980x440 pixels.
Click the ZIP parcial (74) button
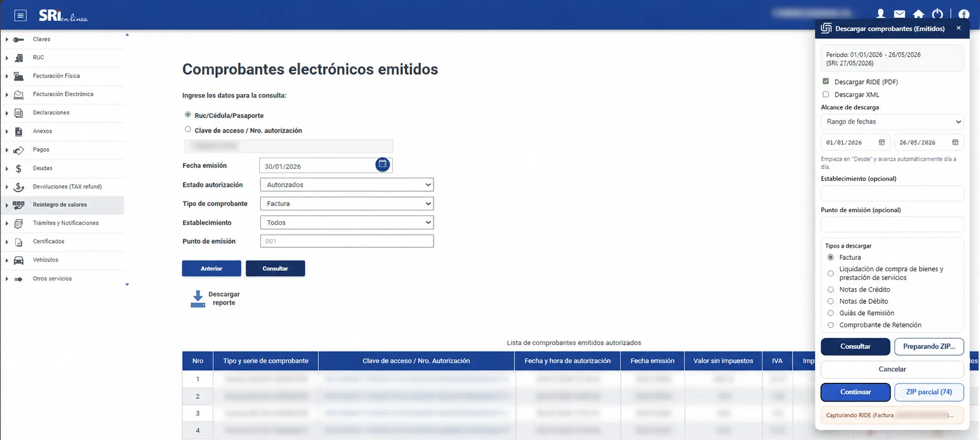929,392
